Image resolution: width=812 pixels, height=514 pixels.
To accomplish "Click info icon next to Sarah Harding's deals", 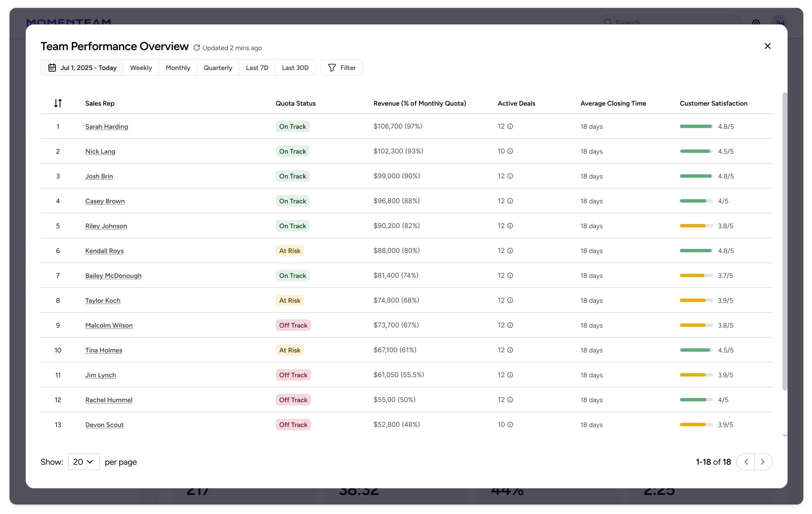I will tap(510, 126).
